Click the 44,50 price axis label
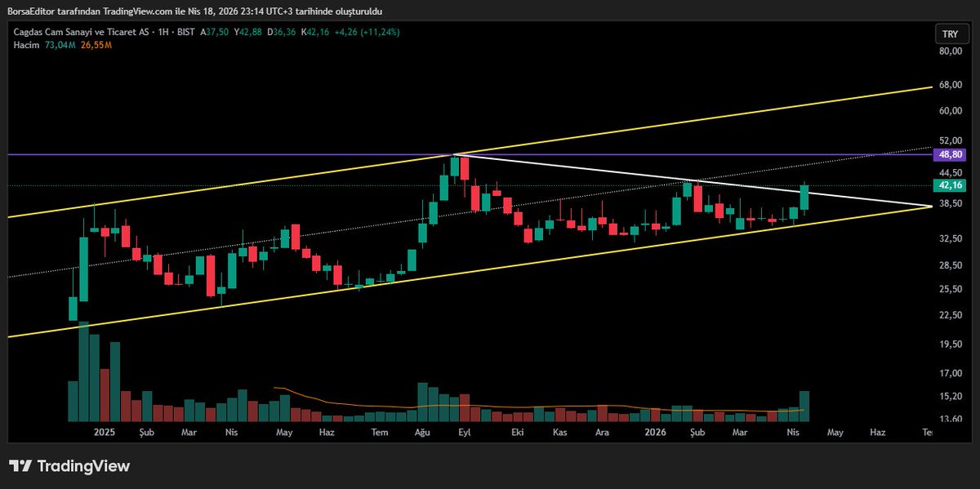This screenshot has height=489, width=980. (951, 172)
